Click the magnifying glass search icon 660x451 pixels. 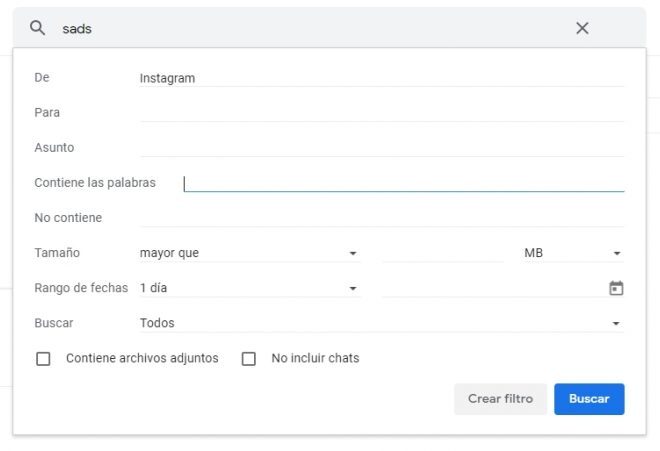click(x=38, y=28)
